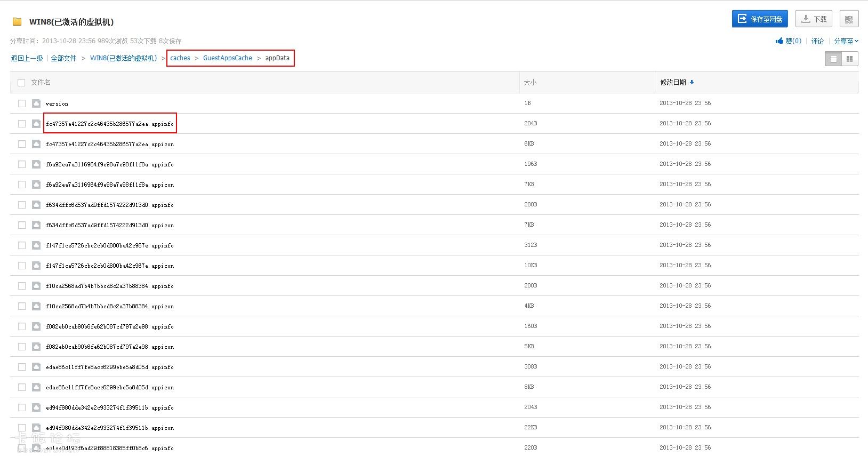
Task: Open file f147f1ce…967e.appicon by name
Action: click(x=110, y=266)
